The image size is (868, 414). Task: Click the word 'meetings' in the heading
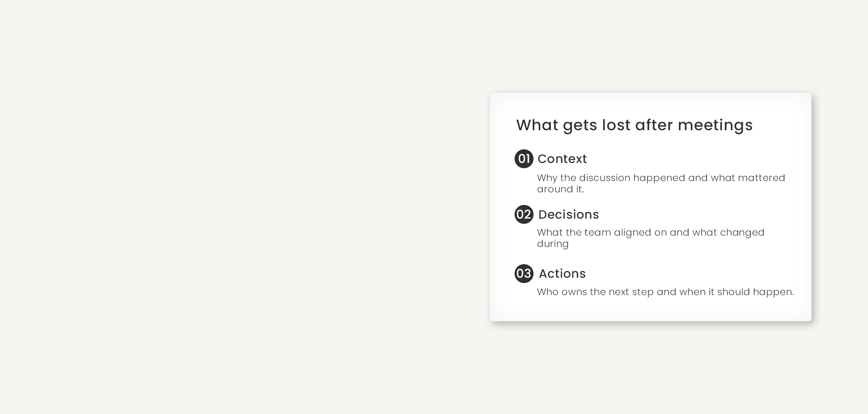point(715,125)
